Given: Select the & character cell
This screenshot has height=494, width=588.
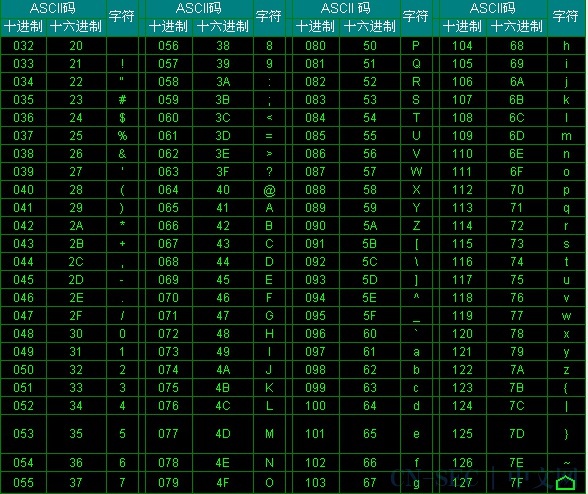Looking at the screenshot, I should coord(122,154).
